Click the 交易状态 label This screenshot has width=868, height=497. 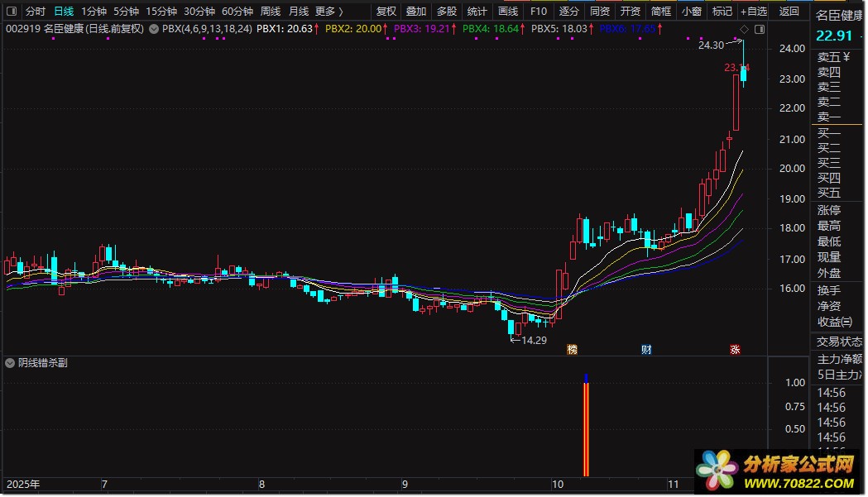click(x=839, y=342)
